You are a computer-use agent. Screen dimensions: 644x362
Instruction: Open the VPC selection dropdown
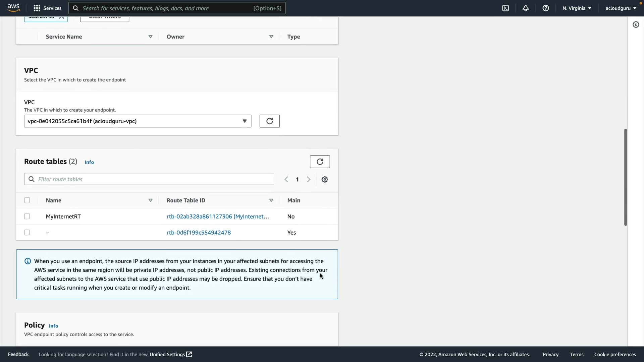point(138,121)
